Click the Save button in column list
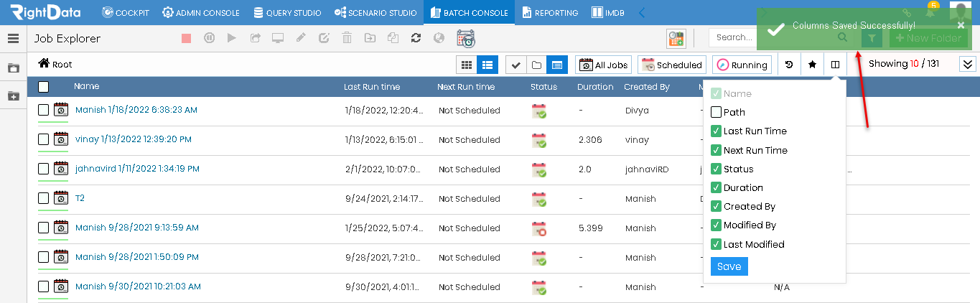This screenshot has width=980, height=303. click(x=729, y=266)
